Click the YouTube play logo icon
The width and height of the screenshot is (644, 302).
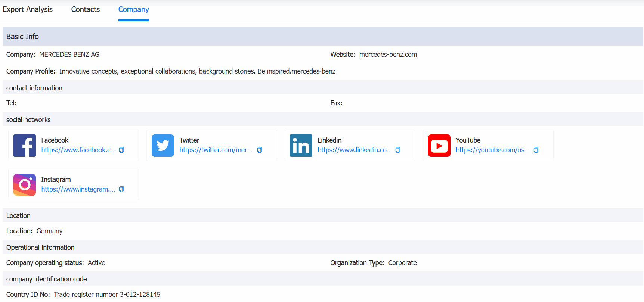(439, 146)
